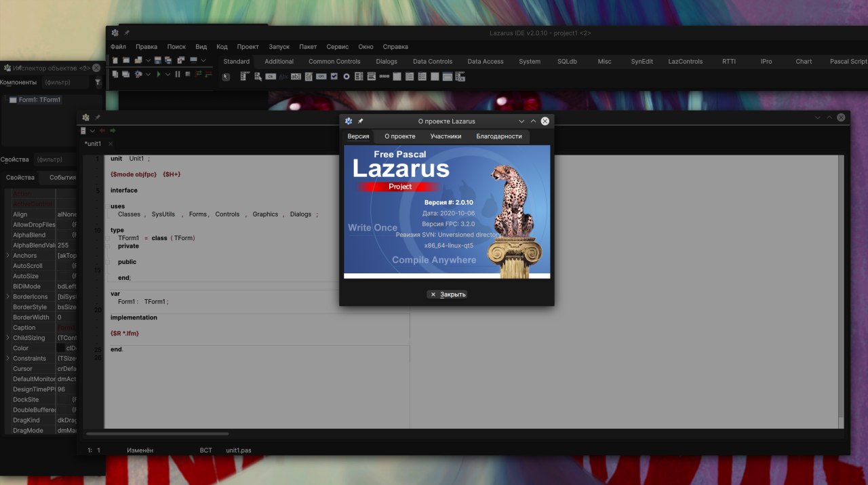Pick the TListBox component icon
Viewport: 868px width, 485px height.
(359, 77)
